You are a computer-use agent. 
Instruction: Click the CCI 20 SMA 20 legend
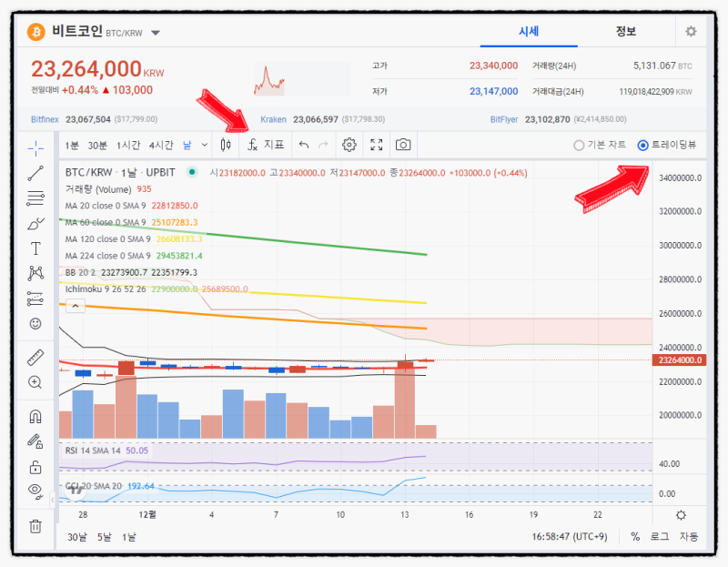(109, 486)
